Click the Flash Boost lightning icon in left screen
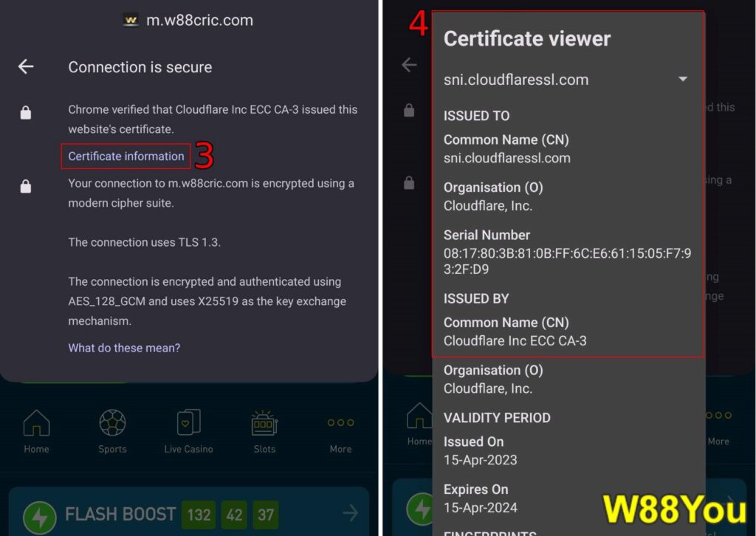The height and width of the screenshot is (536, 756). [40, 518]
